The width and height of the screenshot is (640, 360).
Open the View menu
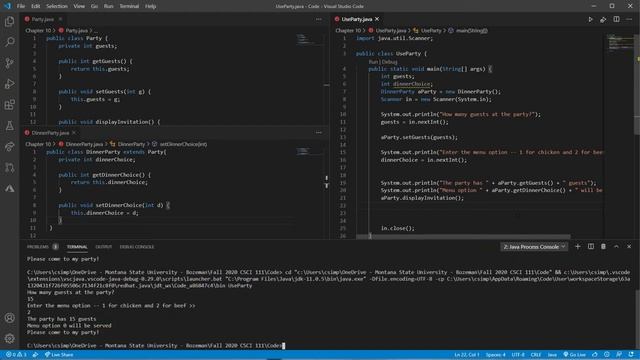(x=79, y=6)
